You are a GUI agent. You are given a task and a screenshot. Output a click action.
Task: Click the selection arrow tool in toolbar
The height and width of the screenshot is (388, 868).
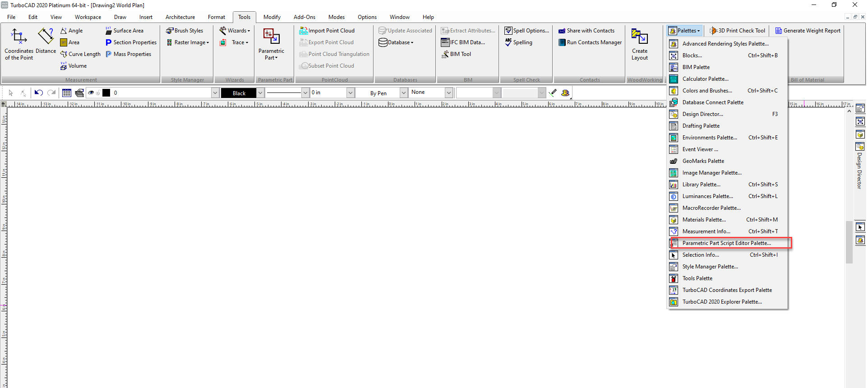(x=11, y=93)
